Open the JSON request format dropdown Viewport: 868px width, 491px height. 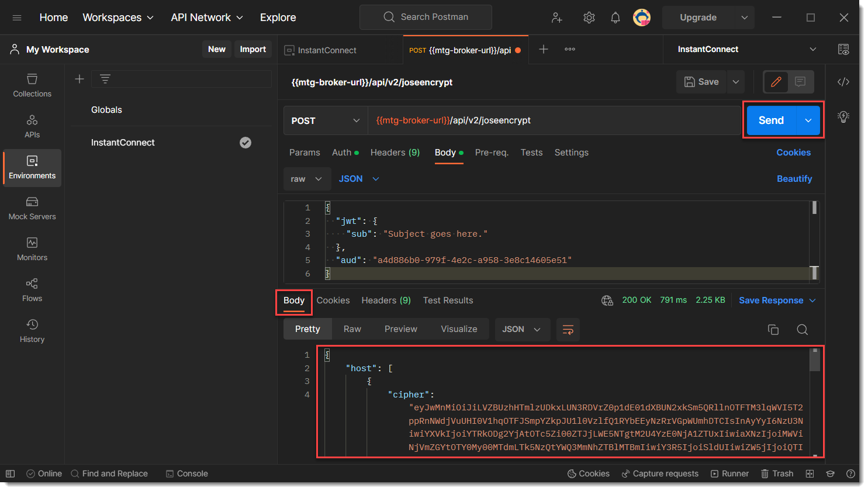pos(359,179)
